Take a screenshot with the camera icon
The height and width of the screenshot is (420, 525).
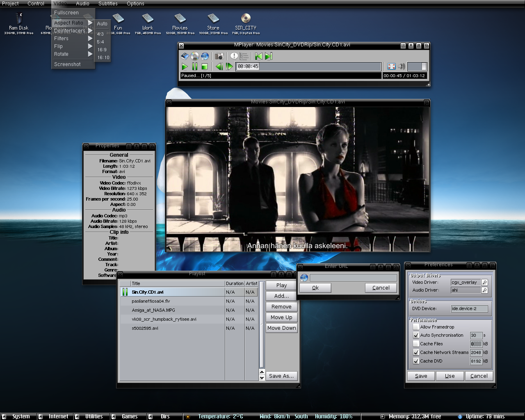click(x=220, y=56)
